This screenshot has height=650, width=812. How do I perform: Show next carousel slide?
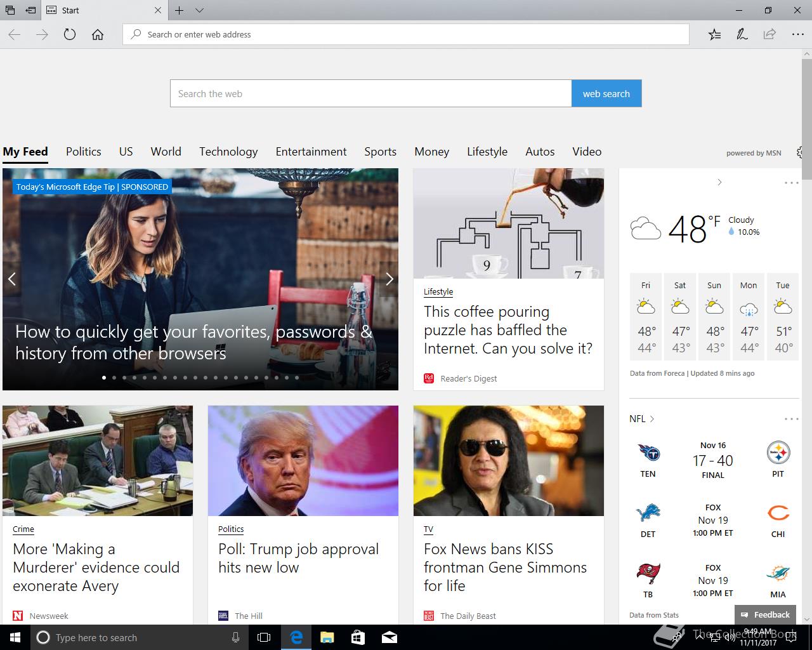[390, 279]
